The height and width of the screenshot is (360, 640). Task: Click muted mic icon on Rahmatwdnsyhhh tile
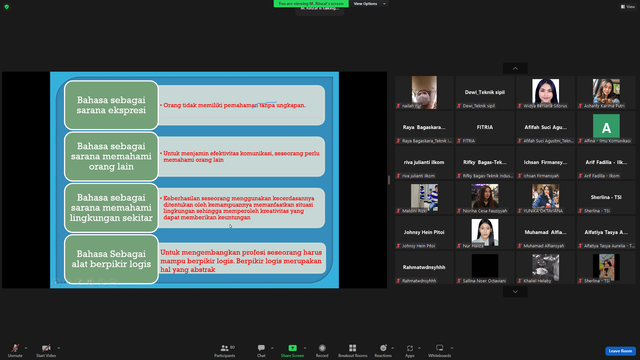coord(398,281)
